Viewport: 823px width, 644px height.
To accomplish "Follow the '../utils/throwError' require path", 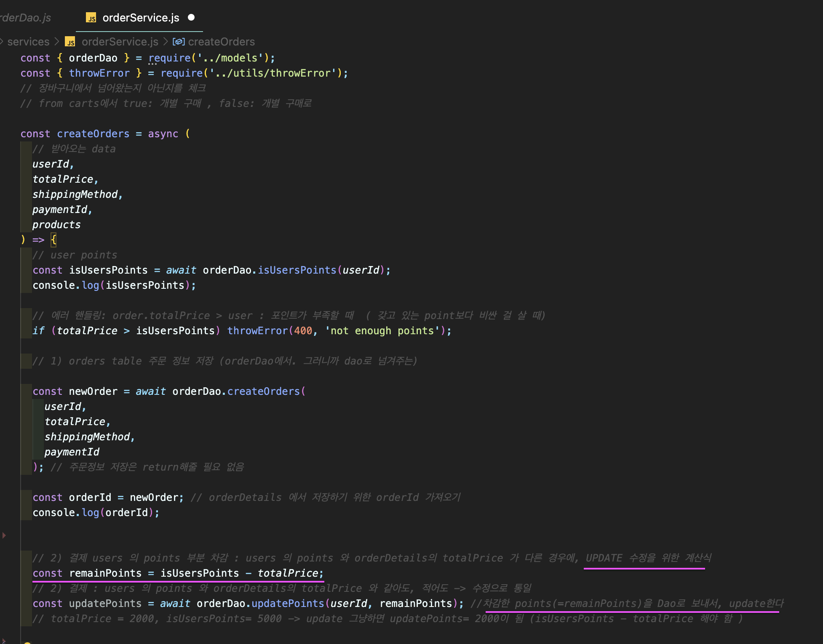I will click(273, 73).
